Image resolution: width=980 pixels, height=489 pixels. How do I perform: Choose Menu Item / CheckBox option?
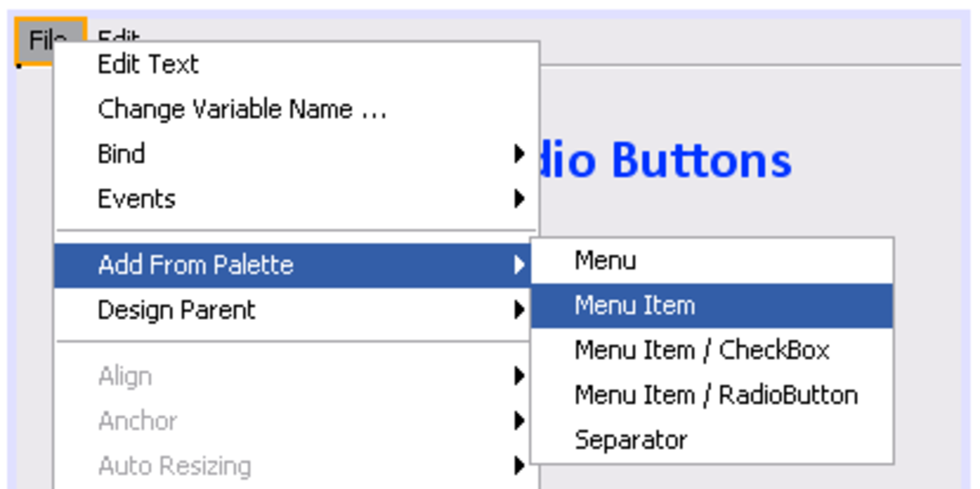[x=702, y=351]
